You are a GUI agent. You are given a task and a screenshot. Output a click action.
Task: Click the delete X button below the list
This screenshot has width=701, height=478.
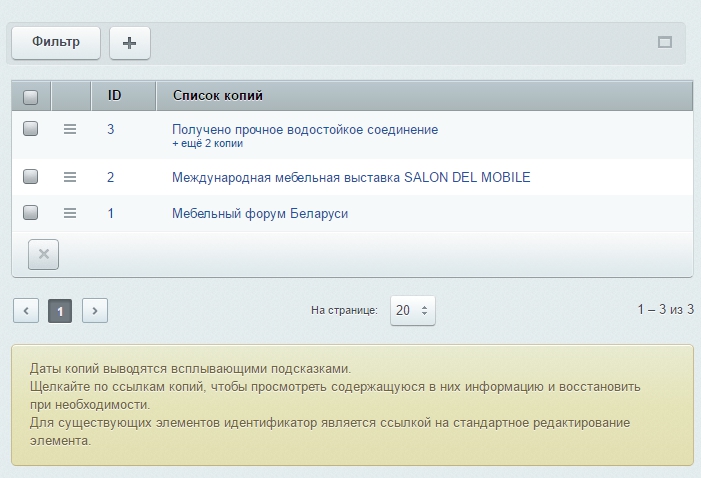[x=43, y=254]
